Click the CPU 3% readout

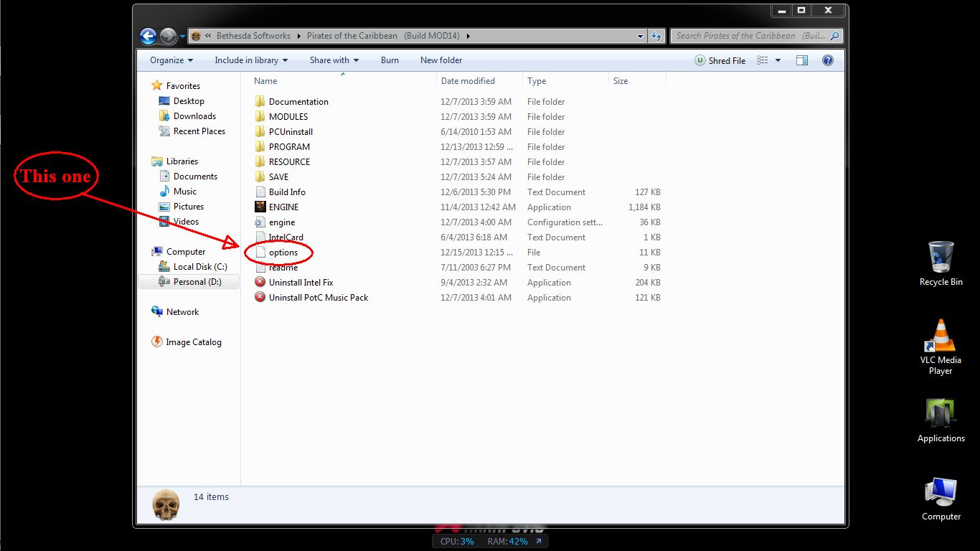click(457, 542)
